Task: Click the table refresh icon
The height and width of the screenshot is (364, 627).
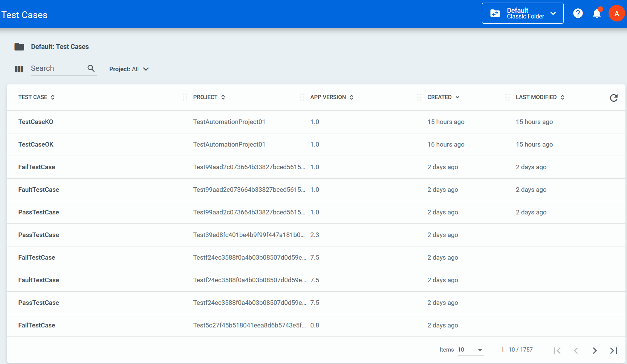Action: tap(613, 98)
